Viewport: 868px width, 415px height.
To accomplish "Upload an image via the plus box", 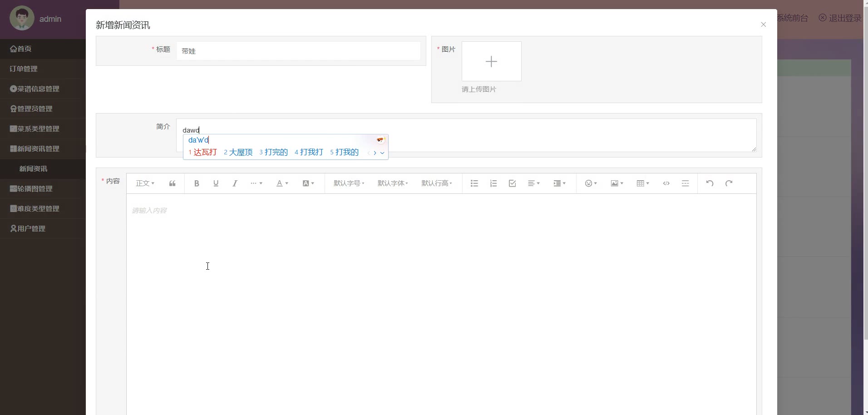I will click(491, 61).
